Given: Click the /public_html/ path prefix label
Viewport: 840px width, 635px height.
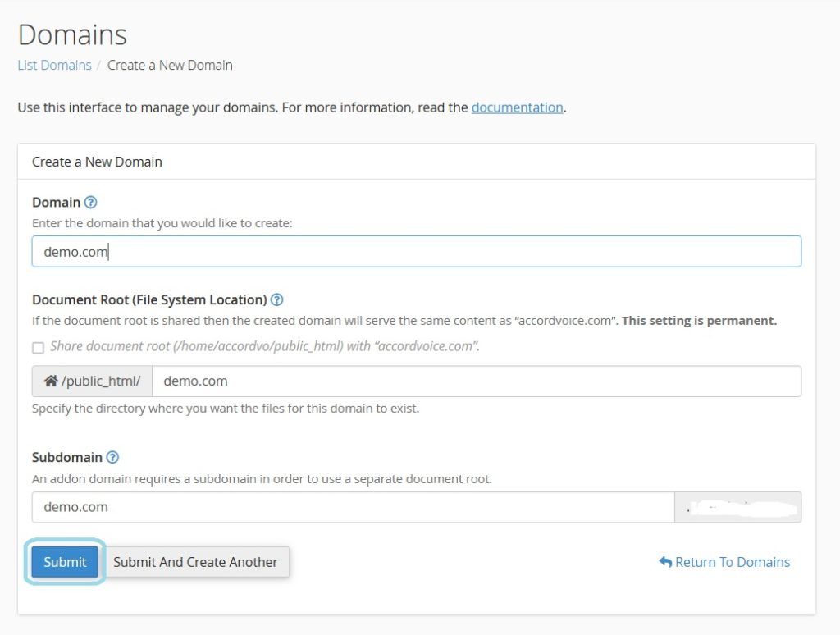Looking at the screenshot, I should pos(101,381).
